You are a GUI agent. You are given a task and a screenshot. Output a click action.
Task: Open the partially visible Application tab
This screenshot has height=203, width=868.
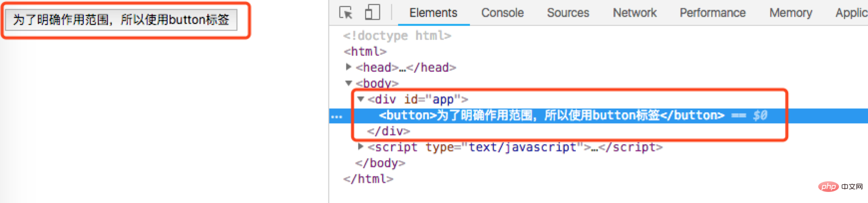coord(851,13)
